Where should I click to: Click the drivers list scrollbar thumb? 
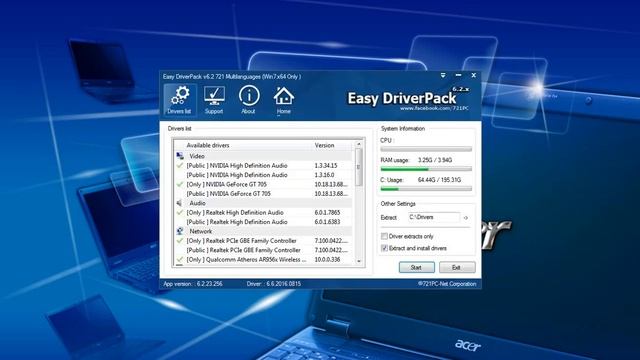359,167
